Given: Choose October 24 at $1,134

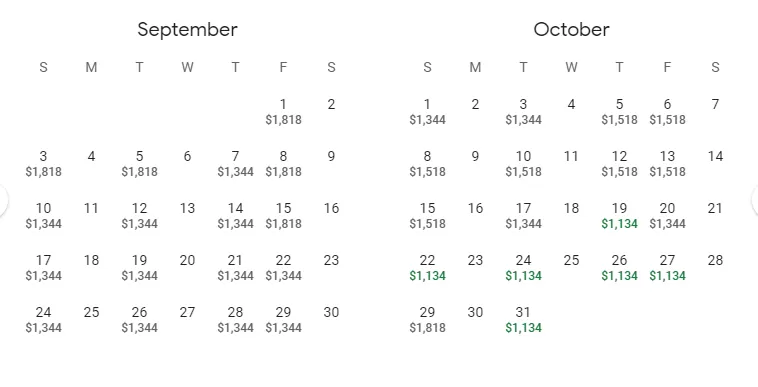Looking at the screenshot, I should point(523,268).
